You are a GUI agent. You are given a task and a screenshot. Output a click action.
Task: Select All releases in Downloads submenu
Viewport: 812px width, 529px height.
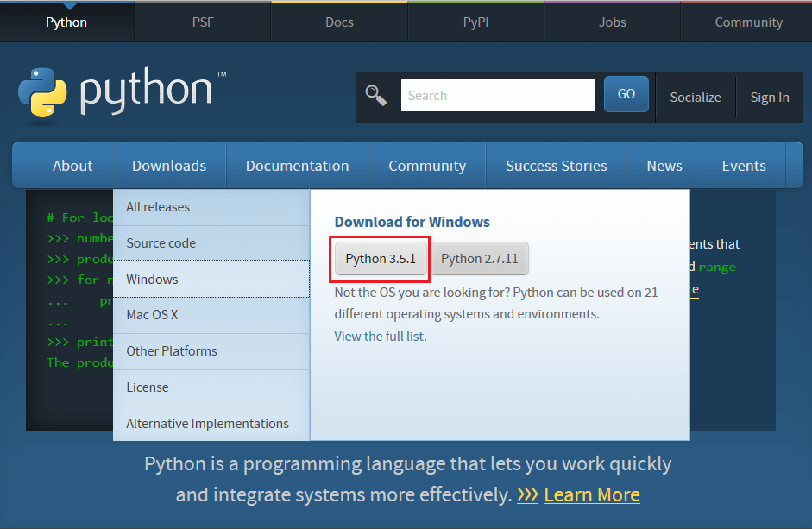[x=211, y=207]
